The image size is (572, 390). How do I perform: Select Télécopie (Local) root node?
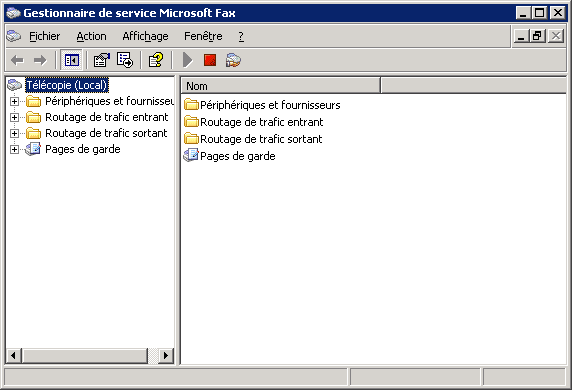tap(67, 85)
